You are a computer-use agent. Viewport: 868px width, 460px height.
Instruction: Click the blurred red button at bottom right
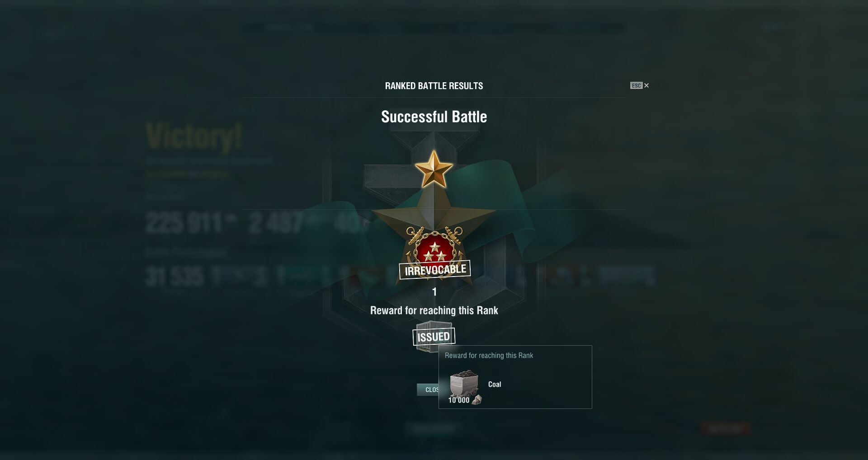coord(726,429)
